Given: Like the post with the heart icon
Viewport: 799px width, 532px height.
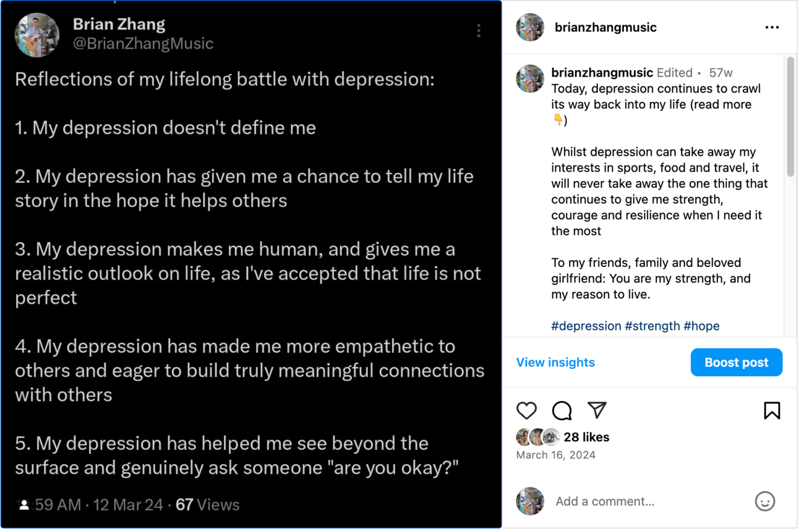Looking at the screenshot, I should (x=527, y=411).
